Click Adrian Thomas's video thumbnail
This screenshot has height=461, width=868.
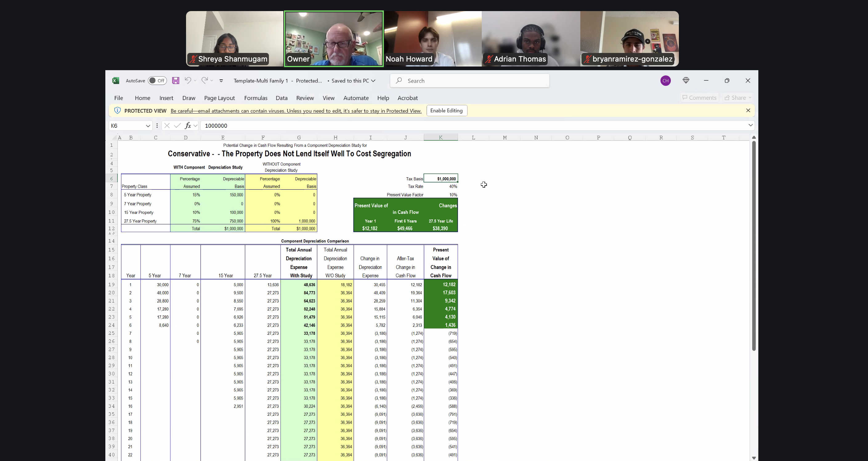pyautogui.click(x=531, y=39)
